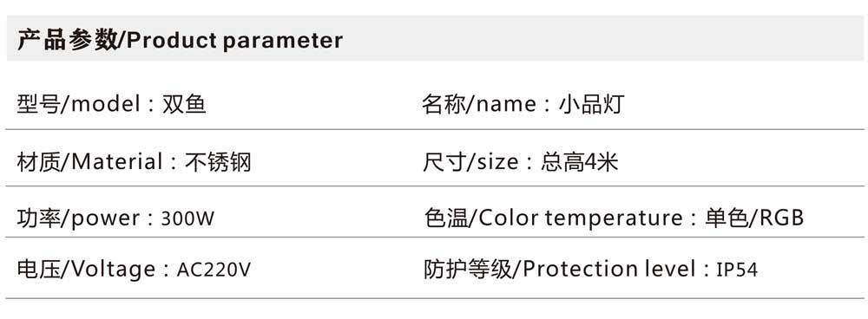The width and height of the screenshot is (868, 319).
Task: Select the 电压/Voltage label
Action: [87, 270]
